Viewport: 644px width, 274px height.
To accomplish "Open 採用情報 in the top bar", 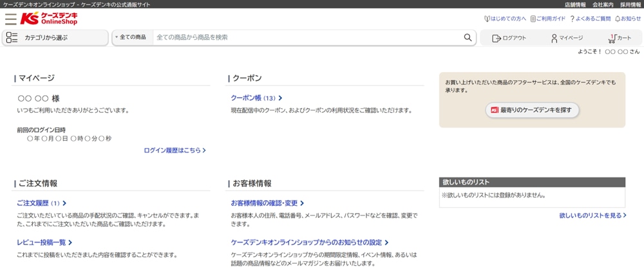I will (x=630, y=5).
